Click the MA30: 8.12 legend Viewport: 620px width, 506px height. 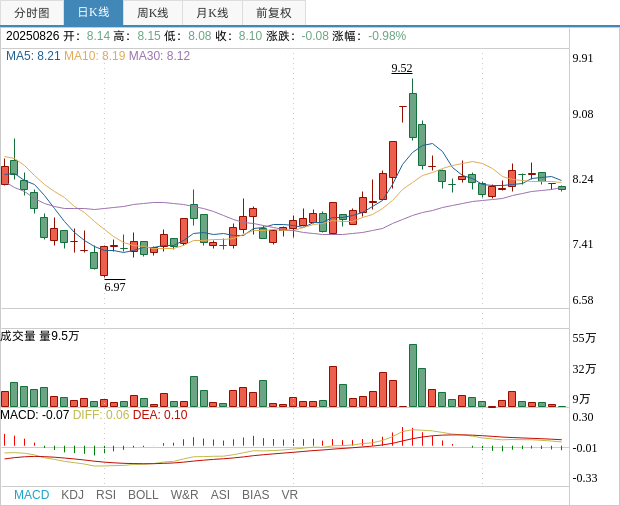(159, 56)
